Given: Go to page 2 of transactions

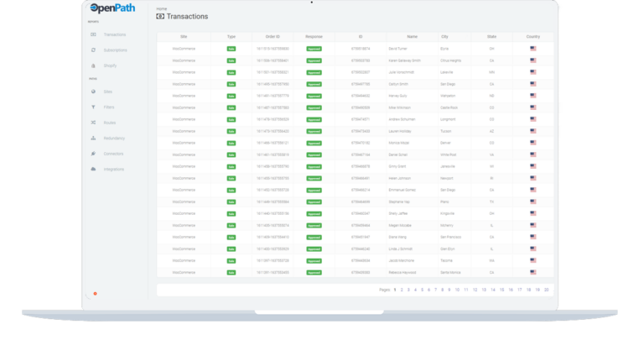Looking at the screenshot, I should pyautogui.click(x=402, y=290).
